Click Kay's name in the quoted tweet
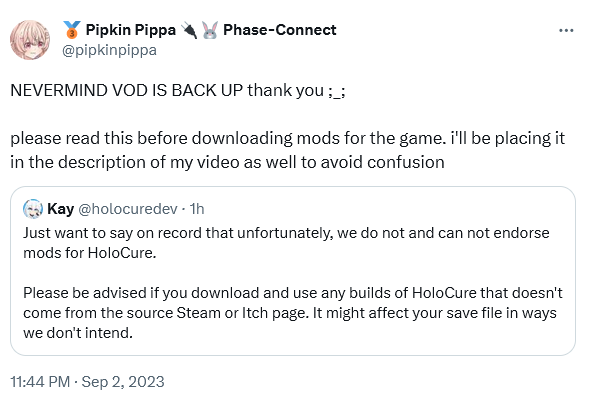 point(60,209)
